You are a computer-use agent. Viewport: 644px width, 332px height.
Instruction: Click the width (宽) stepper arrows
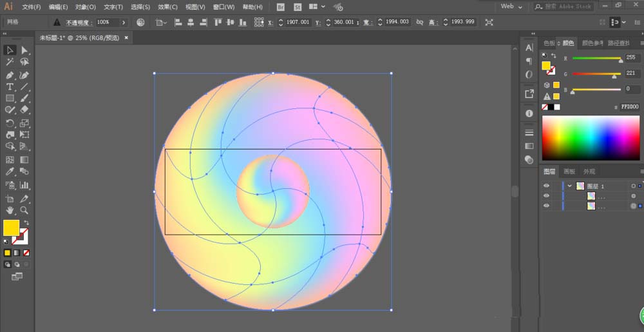(381, 22)
